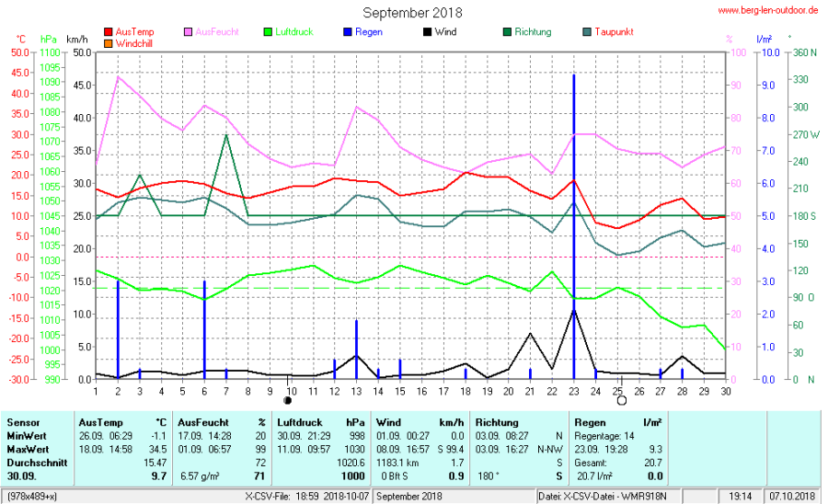Click the orange Windchill legend marker
The width and height of the screenshot is (828, 504).
click(109, 43)
